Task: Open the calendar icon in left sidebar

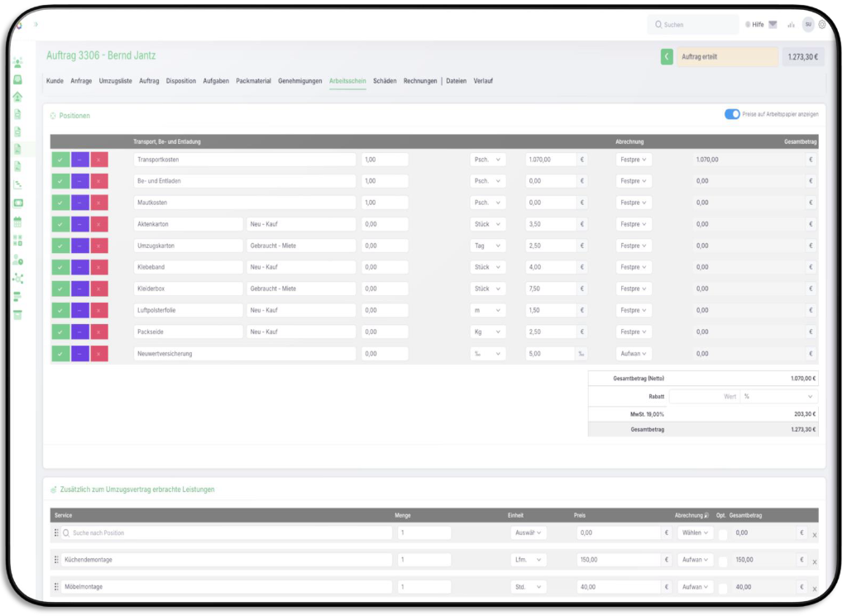Action: point(17,222)
